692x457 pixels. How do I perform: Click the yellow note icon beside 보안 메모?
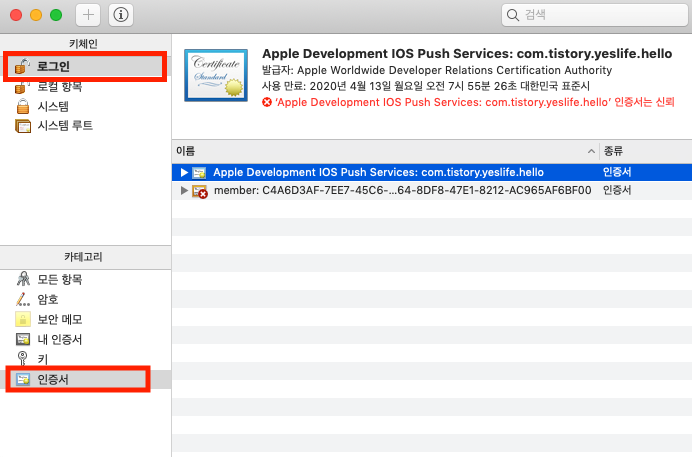(23, 319)
